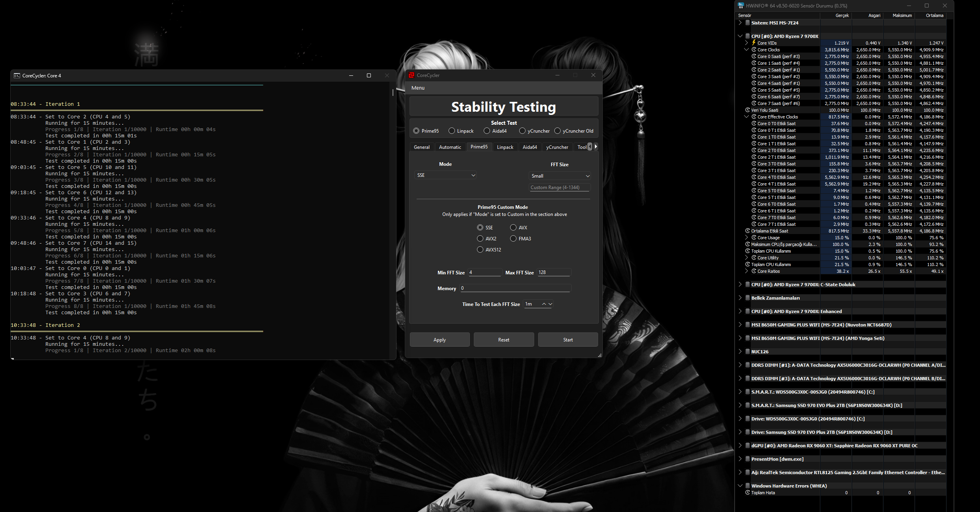Click the icon beside Core Utility
This screenshot has height=512, width=980.
(x=754, y=257)
